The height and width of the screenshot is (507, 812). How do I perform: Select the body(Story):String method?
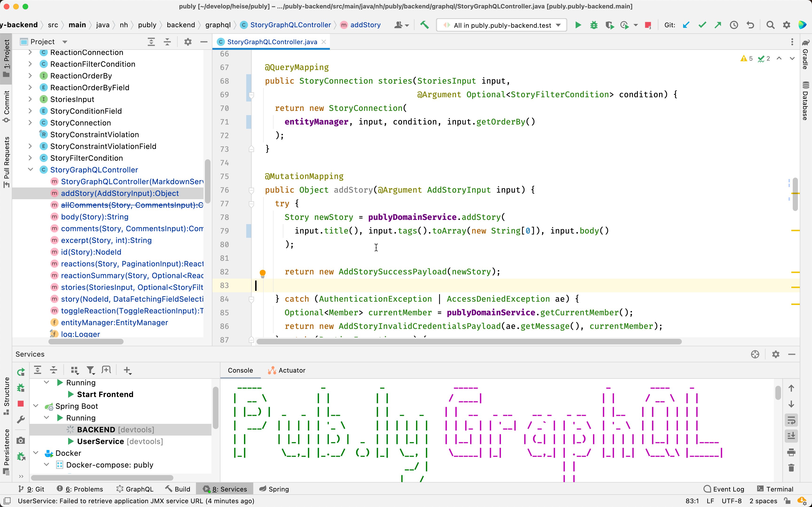point(94,217)
